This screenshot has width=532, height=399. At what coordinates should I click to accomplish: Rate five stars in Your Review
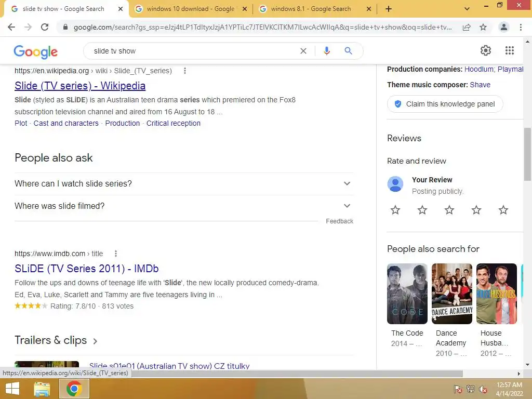[x=503, y=210]
